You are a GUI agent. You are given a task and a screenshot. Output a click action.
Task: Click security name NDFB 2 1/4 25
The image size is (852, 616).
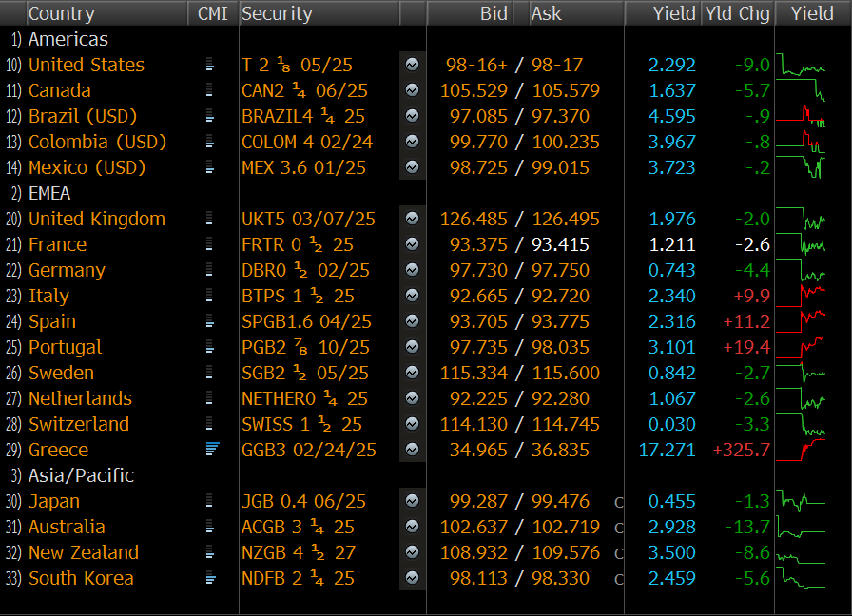(x=298, y=578)
